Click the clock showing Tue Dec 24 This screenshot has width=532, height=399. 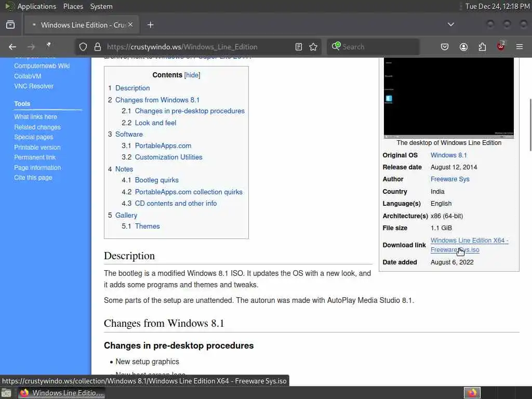(x=497, y=6)
